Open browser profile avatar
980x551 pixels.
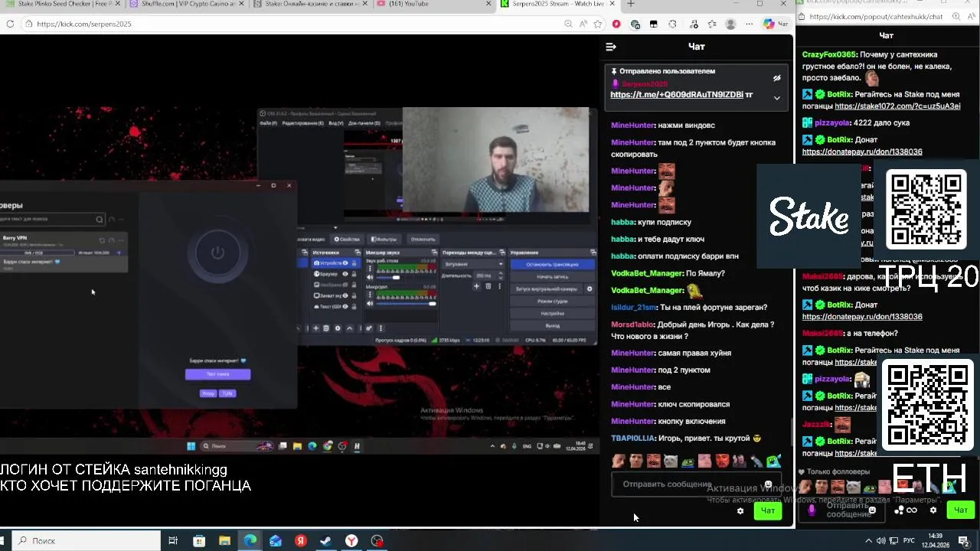coord(730,24)
